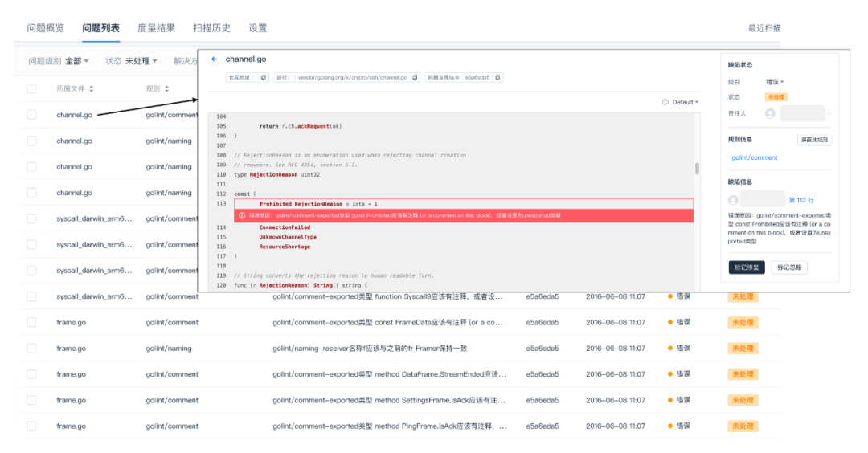
Task: Sort the list by 规则 column
Action: pyautogui.click(x=166, y=88)
